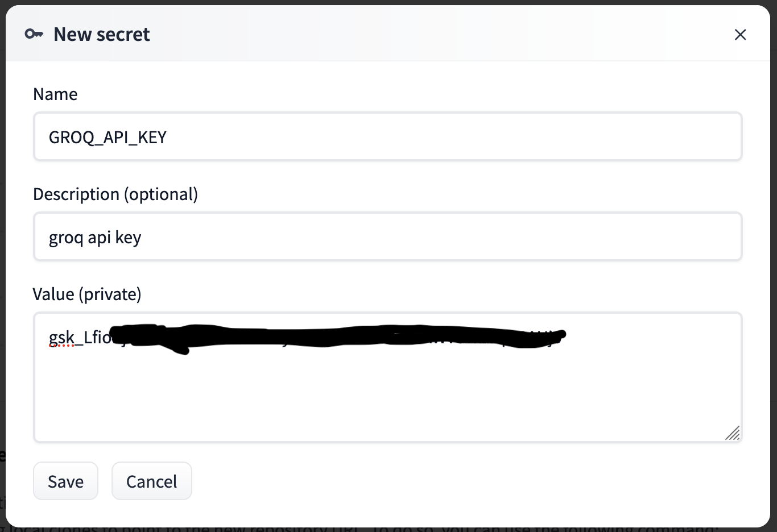Save the new secret
The width and height of the screenshot is (777, 532).
[65, 481]
